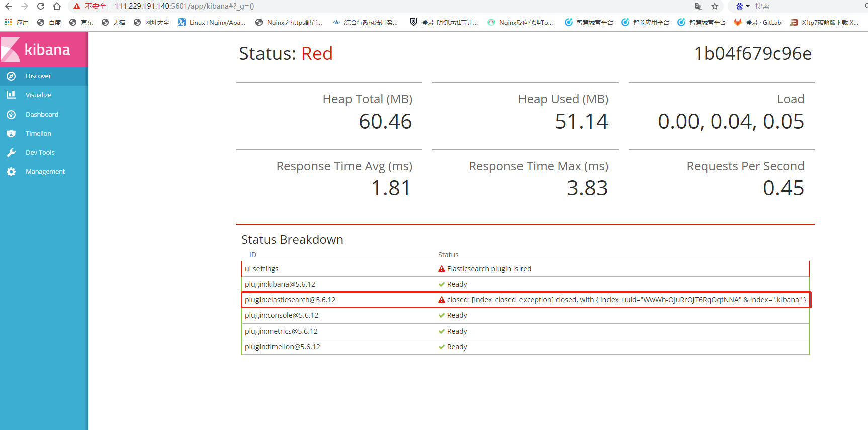Open Xftp7破解版下载 bookmark
Viewport: 868px width, 430px height.
coord(824,22)
